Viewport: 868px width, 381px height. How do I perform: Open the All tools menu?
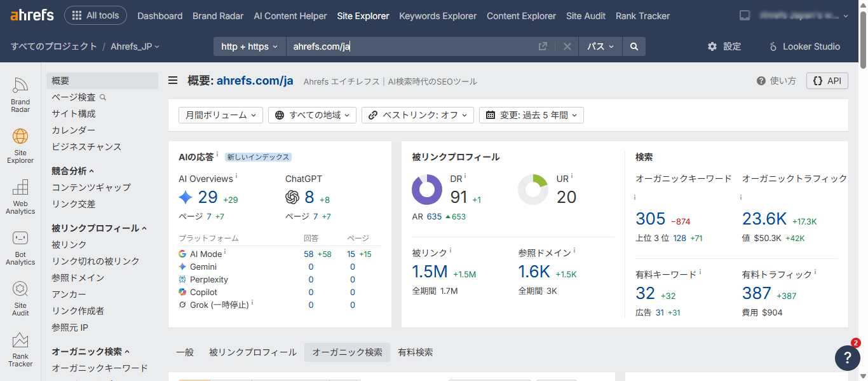point(96,15)
